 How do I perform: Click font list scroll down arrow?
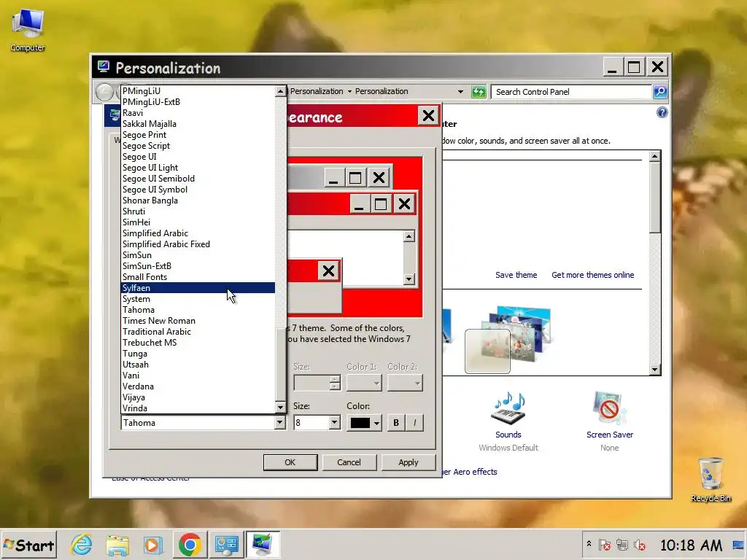click(x=280, y=407)
